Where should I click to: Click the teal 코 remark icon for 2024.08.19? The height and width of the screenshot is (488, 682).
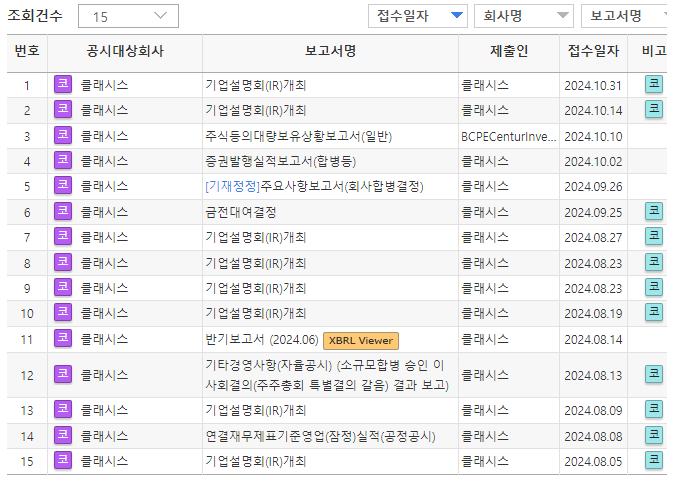[654, 312]
